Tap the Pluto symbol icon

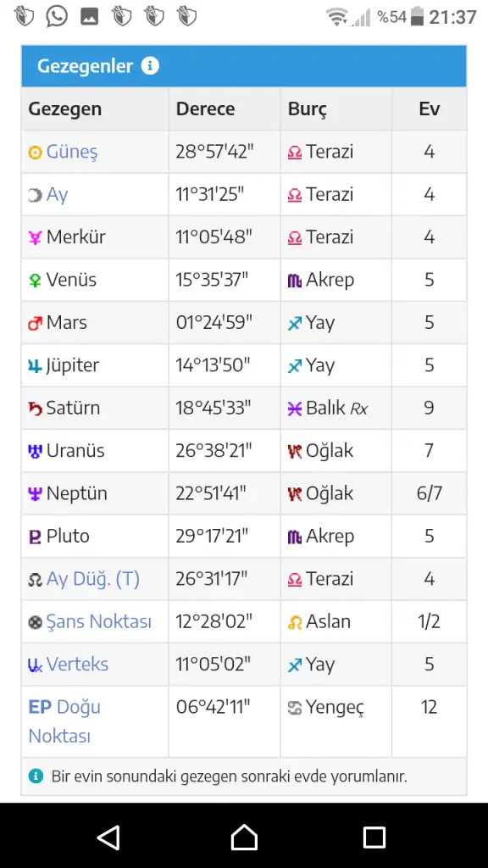point(35,537)
